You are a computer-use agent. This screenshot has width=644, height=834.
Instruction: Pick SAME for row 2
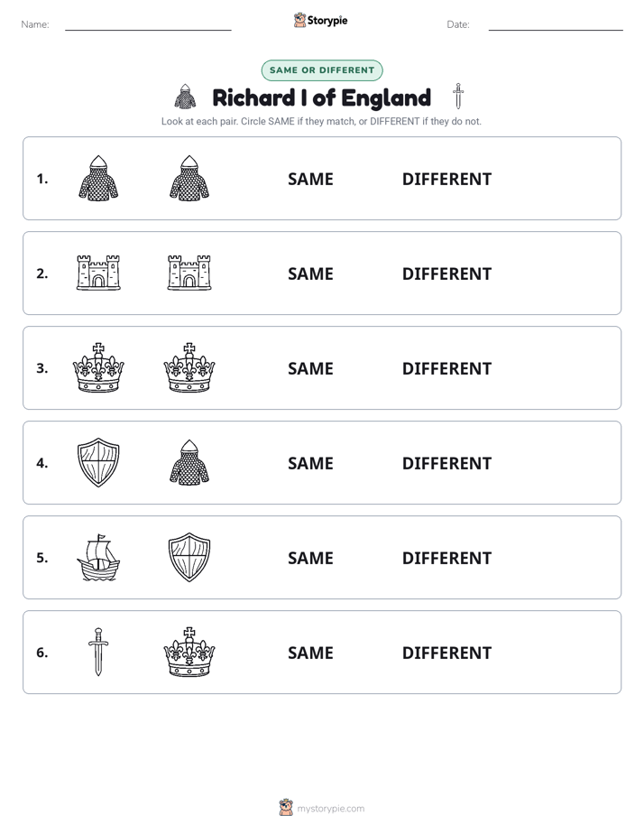(310, 273)
